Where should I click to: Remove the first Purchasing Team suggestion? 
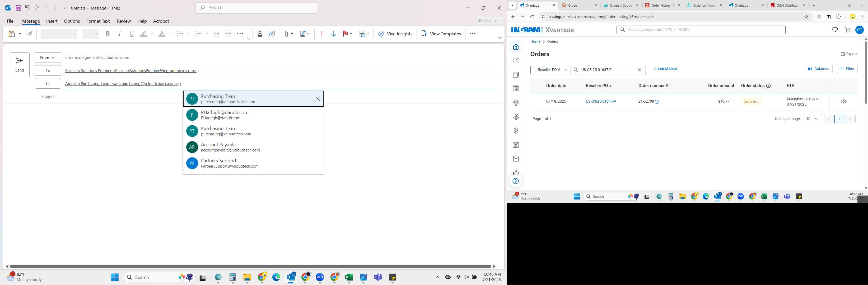point(318,99)
